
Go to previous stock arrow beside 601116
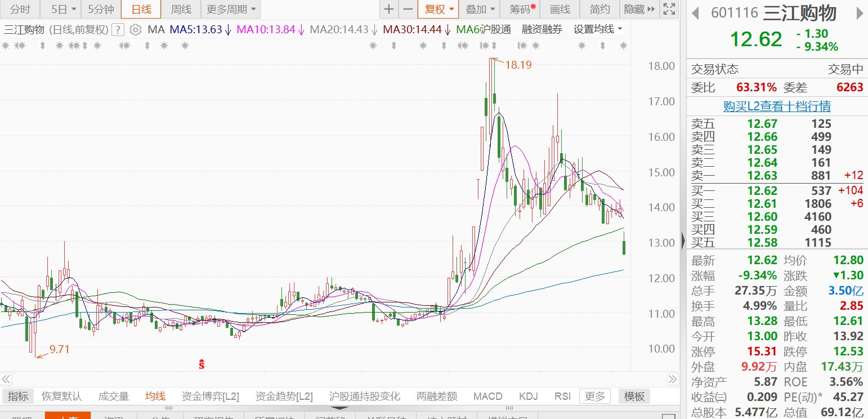696,14
